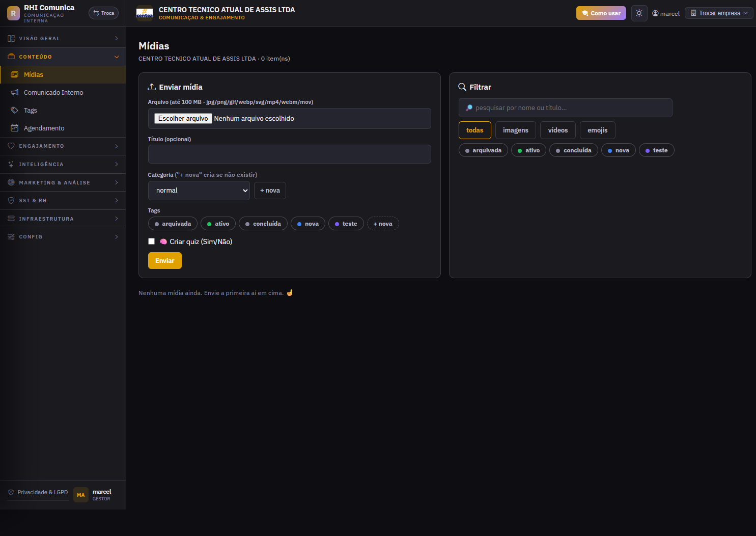Screen dimensions: 756x536
Task: Click the Comunicado Interno megaphone icon
Action: pyautogui.click(x=15, y=92)
